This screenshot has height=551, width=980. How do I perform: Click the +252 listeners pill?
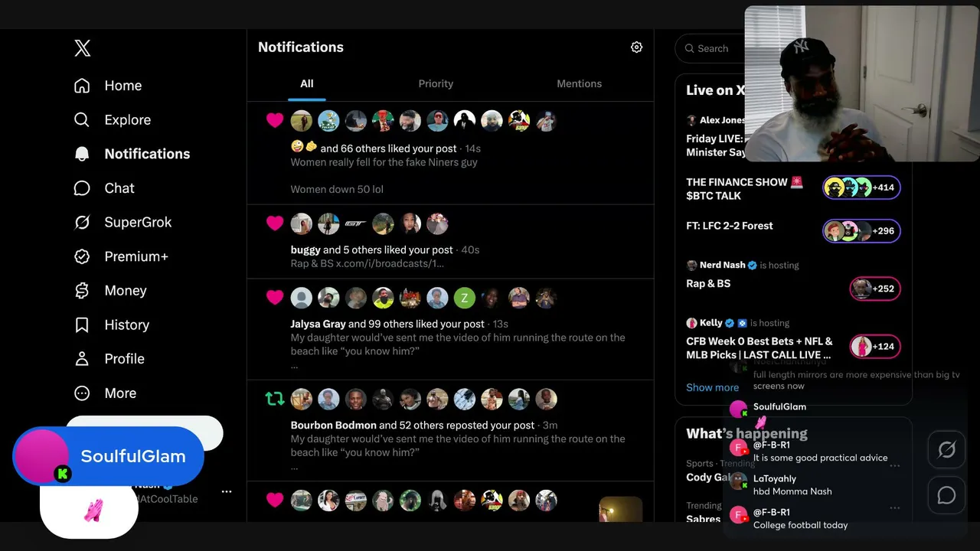(875, 289)
